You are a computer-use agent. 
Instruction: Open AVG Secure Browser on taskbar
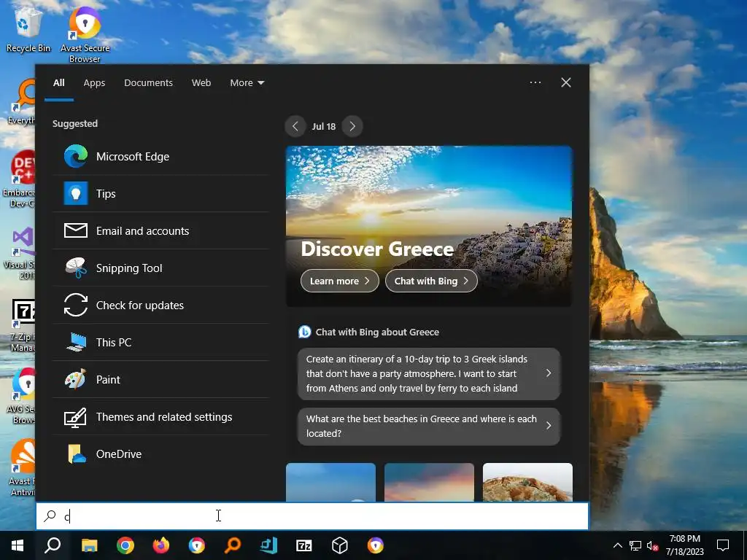tap(197, 545)
